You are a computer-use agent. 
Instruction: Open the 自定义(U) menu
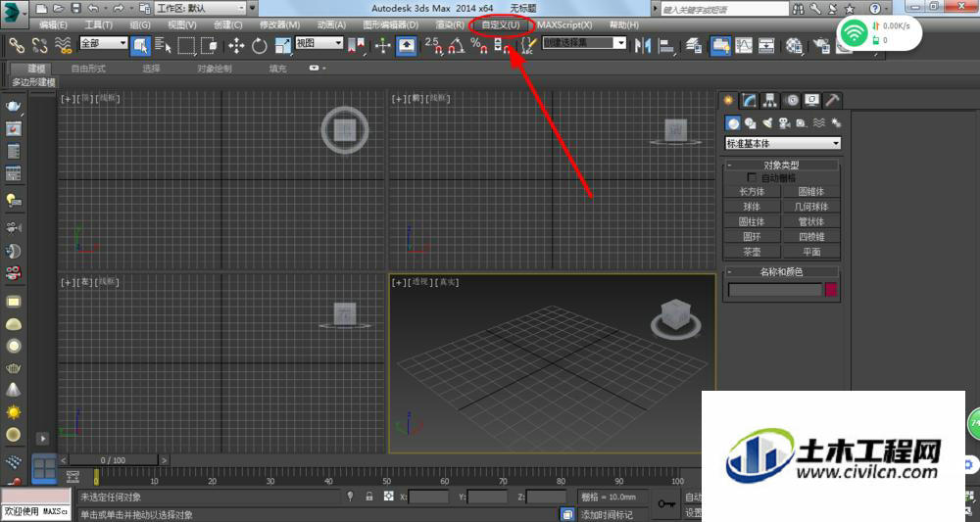click(501, 25)
